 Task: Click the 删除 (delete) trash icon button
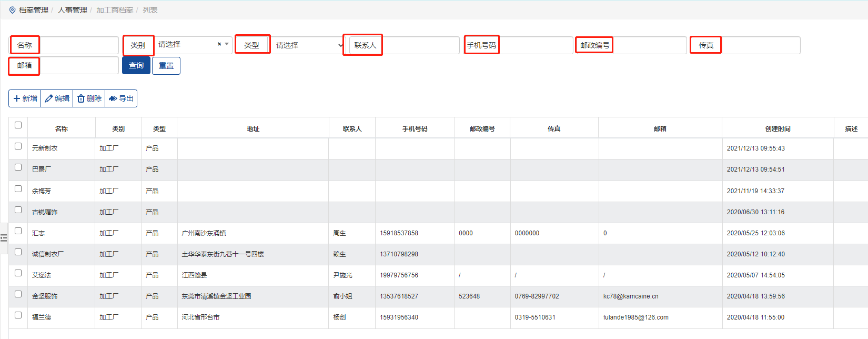(89, 98)
